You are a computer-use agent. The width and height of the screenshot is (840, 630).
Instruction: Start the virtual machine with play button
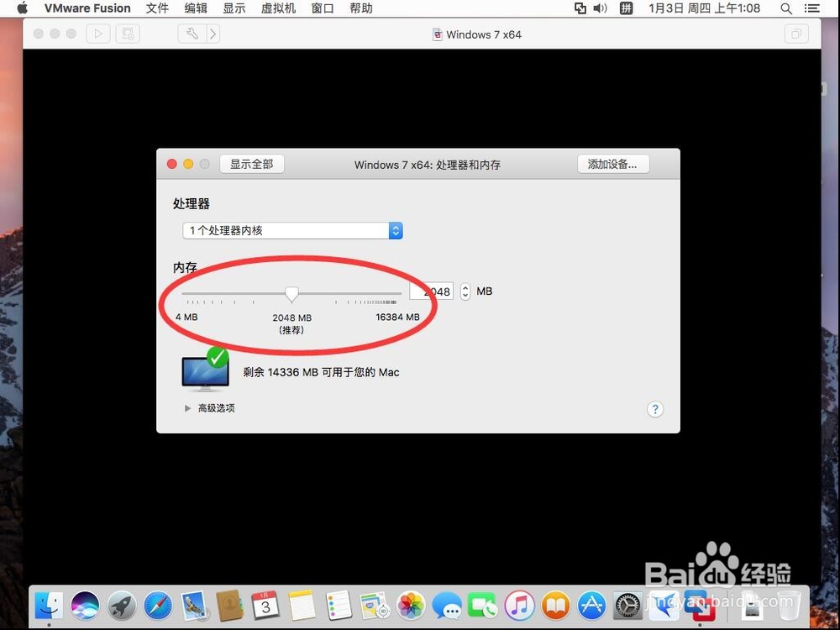(x=98, y=34)
